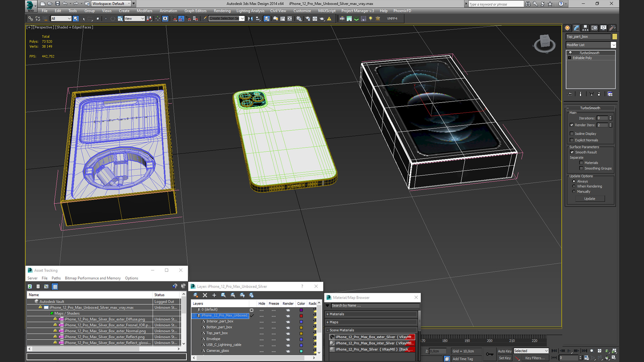
Task: Select the Always update option
Action: coord(574,181)
